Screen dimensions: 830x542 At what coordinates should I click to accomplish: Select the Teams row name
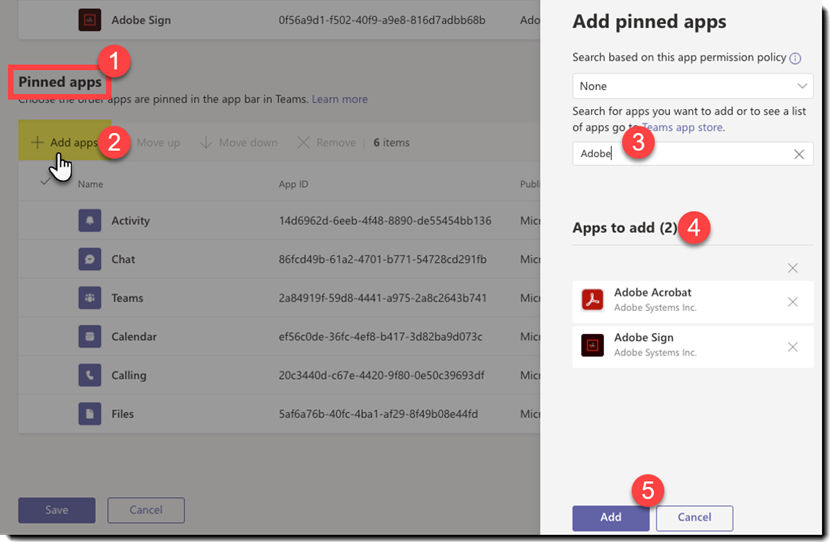point(127,297)
